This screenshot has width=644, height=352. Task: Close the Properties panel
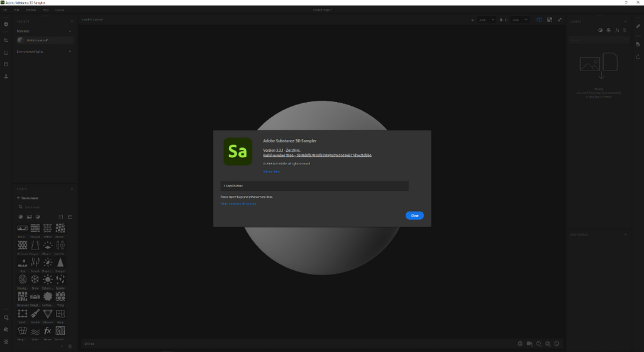tap(626, 235)
